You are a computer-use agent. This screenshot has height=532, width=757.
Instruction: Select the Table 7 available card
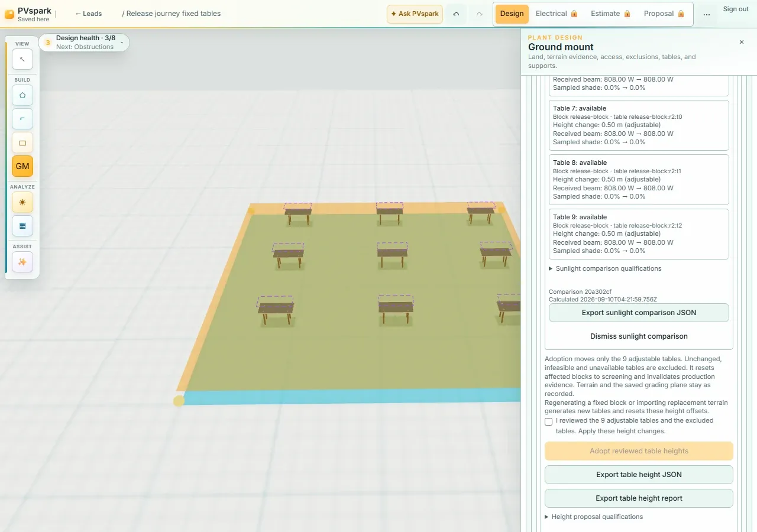tap(639, 125)
